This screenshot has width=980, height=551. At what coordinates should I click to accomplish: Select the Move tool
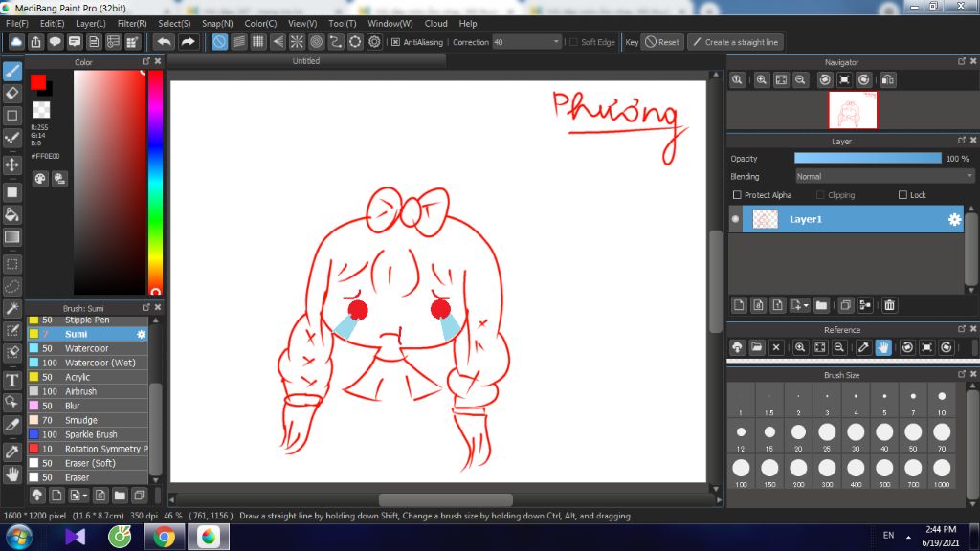11,165
